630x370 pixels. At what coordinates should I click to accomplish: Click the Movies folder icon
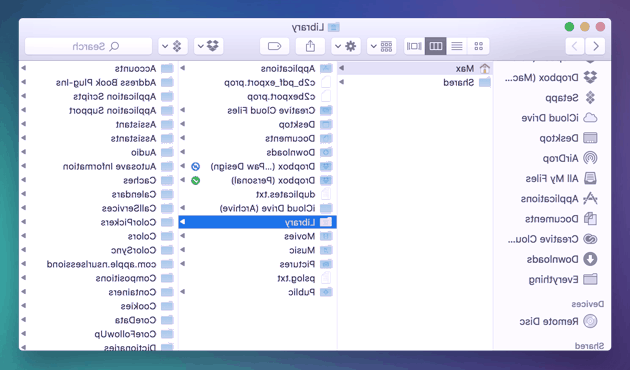(326, 236)
